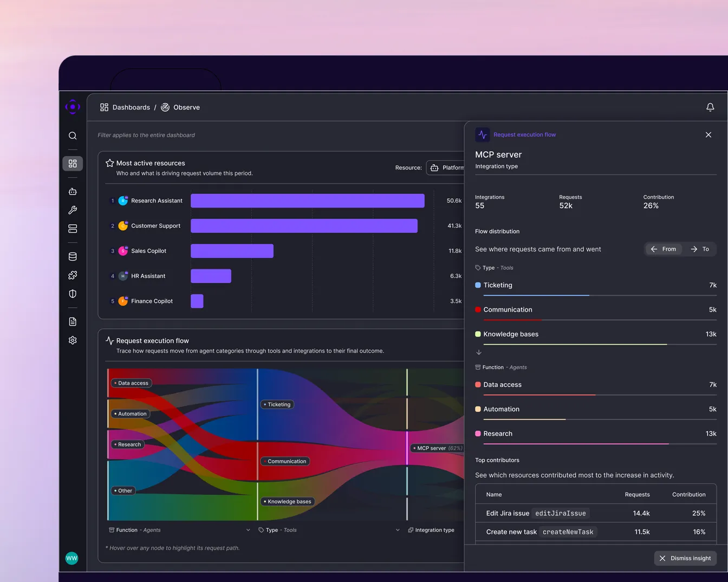Switch flow distribution to From
The height and width of the screenshot is (582, 728).
pyautogui.click(x=664, y=249)
